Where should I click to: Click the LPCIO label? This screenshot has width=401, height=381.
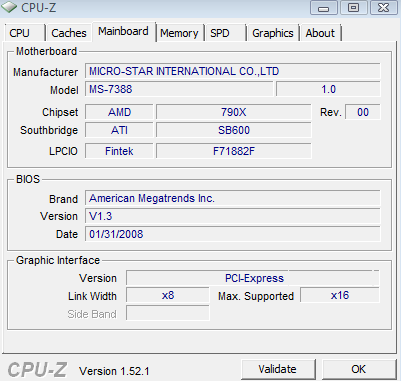click(63, 151)
